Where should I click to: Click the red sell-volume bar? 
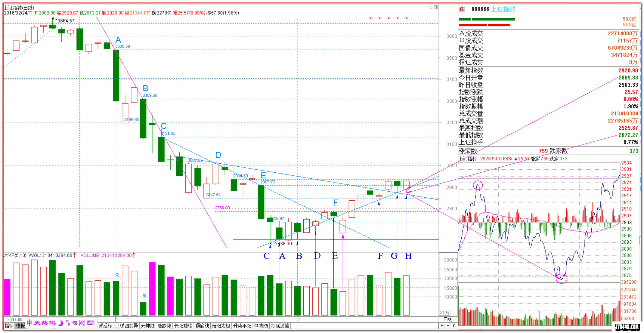tap(484, 25)
